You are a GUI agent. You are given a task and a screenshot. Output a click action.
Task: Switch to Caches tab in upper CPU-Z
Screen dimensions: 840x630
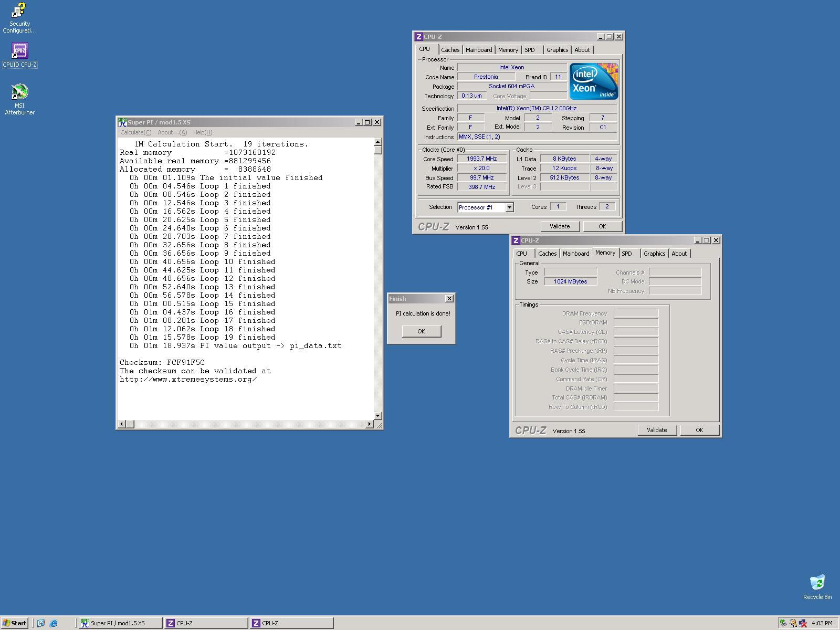450,50
